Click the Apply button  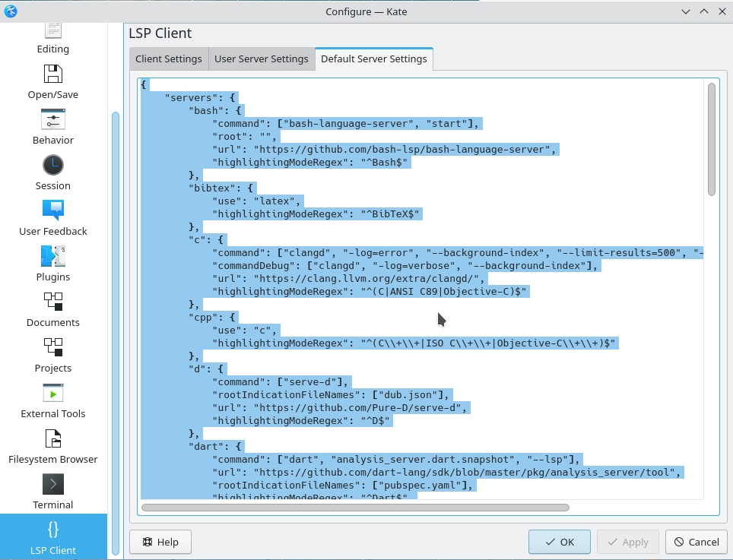628,542
